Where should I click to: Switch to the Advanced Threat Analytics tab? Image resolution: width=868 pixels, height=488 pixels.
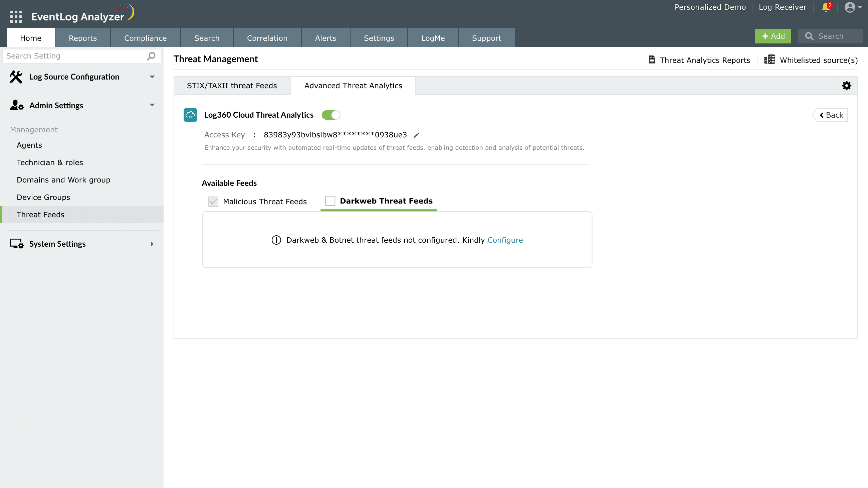coord(353,85)
